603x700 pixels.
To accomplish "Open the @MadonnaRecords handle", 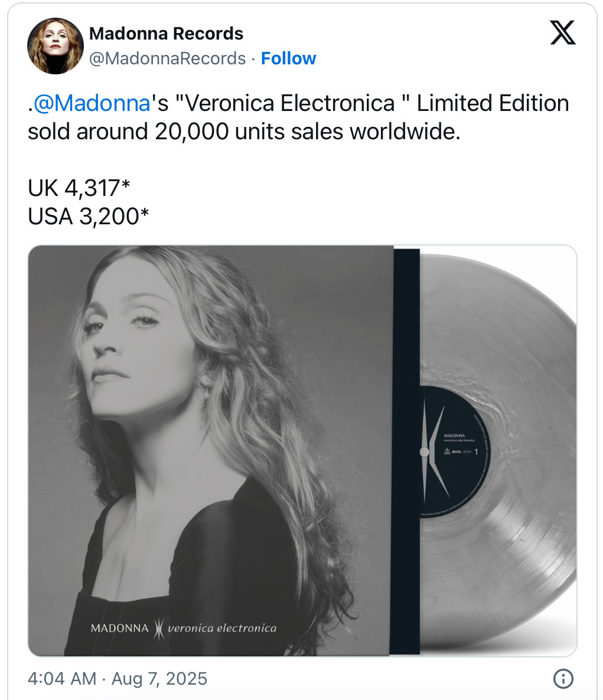I will [x=167, y=58].
